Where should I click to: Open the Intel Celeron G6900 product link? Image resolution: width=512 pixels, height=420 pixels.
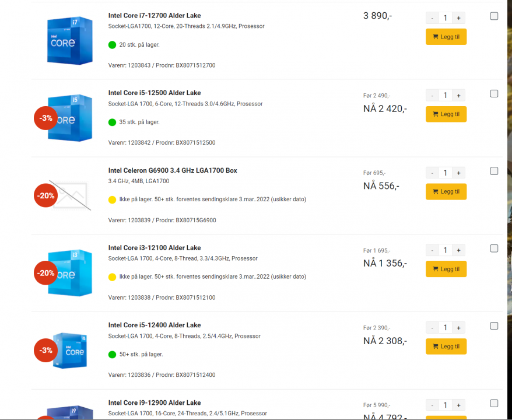(172, 170)
